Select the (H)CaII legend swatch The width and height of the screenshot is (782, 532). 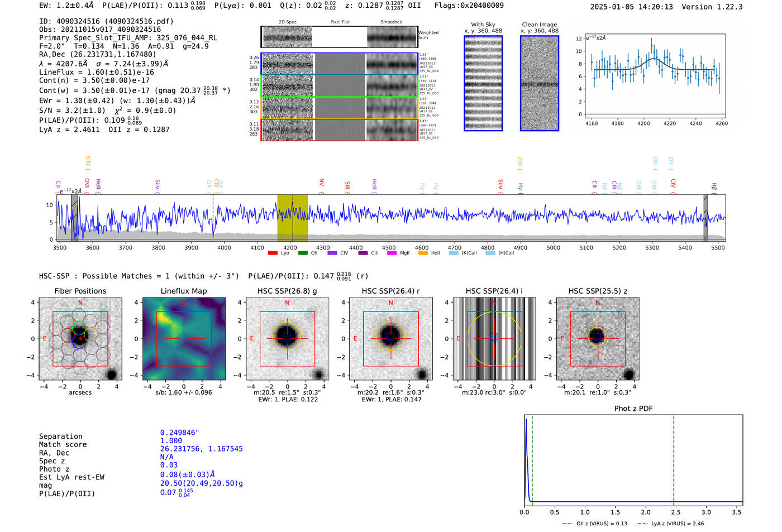[x=490, y=253]
